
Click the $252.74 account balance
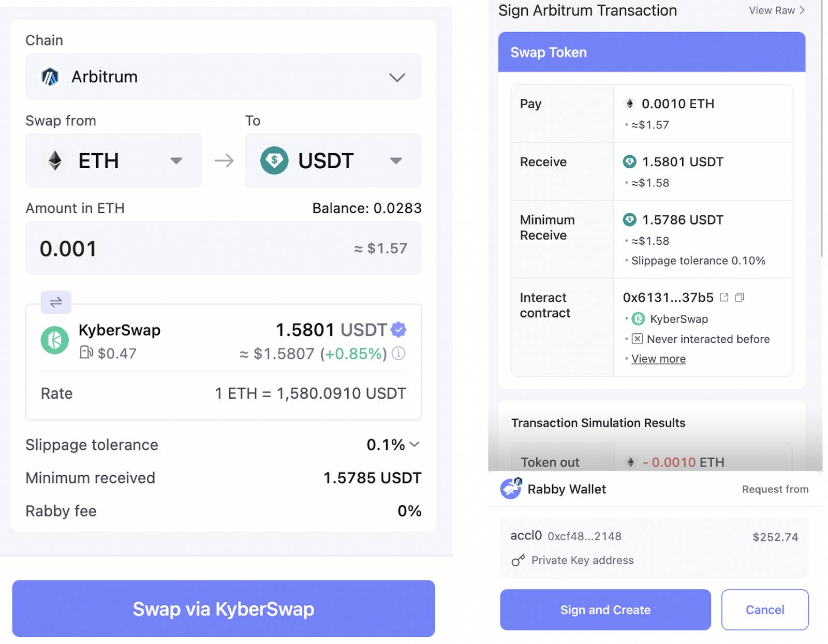[775, 537]
